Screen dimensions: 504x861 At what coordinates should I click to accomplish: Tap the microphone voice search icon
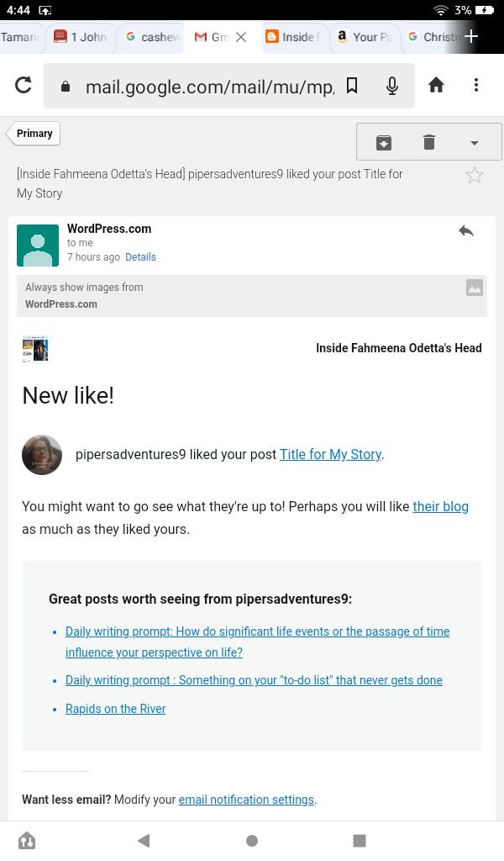pyautogui.click(x=392, y=85)
